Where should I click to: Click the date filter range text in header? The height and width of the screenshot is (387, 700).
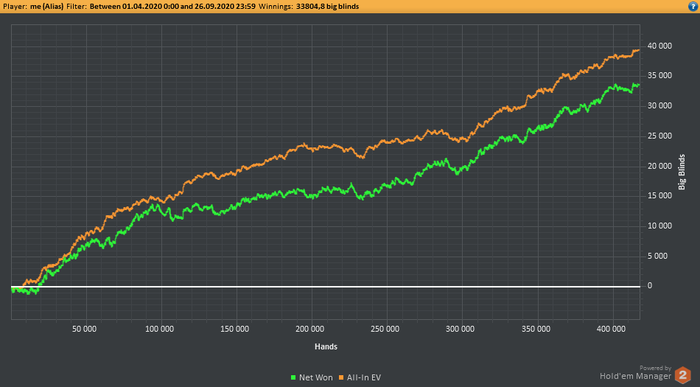coord(172,6)
